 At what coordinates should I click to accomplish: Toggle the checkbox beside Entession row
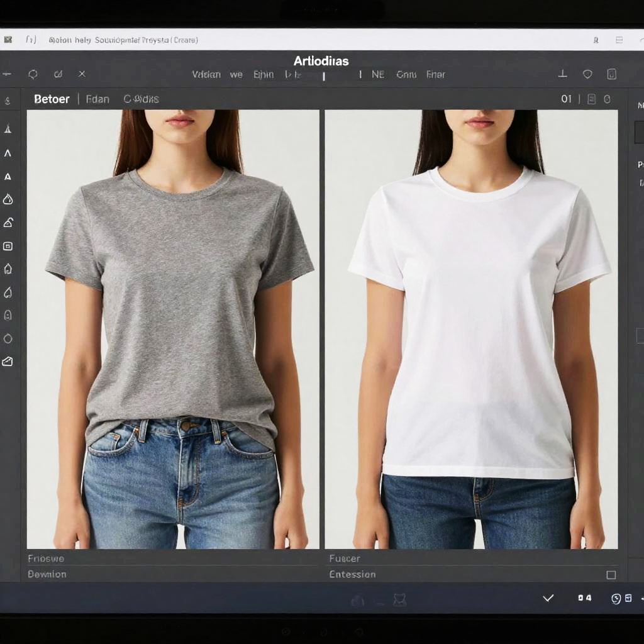pos(611,575)
